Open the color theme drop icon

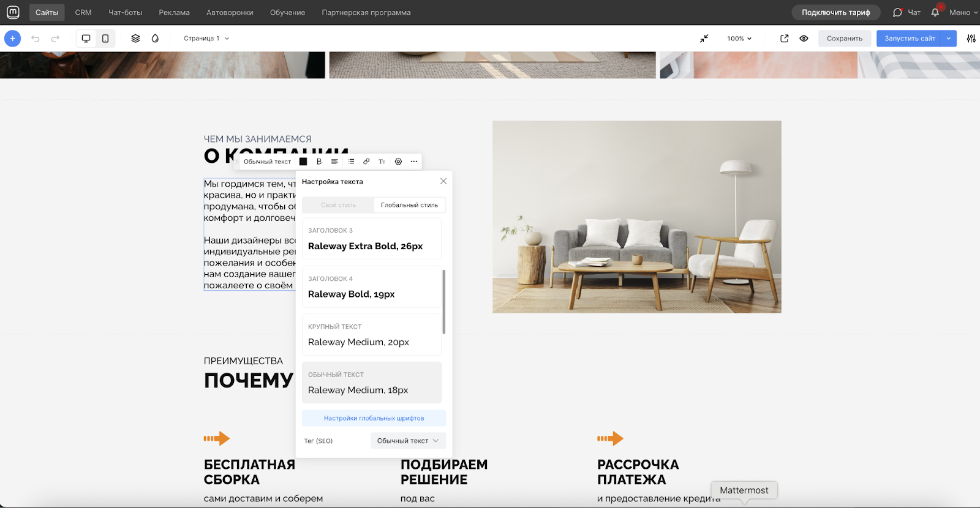(156, 39)
